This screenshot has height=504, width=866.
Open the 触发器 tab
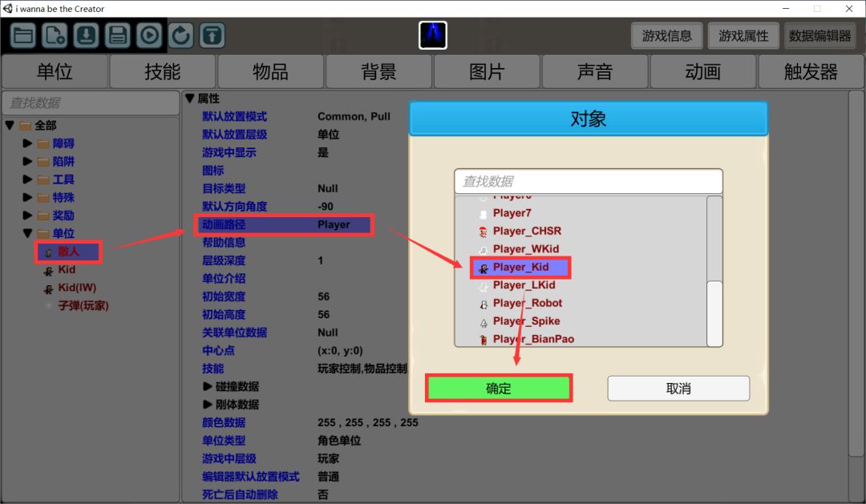[811, 71]
